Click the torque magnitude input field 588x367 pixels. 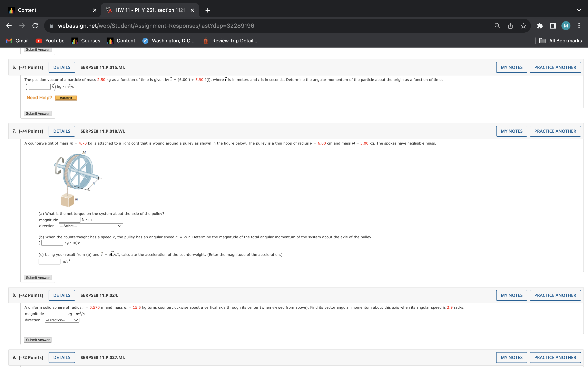pyautogui.click(x=69, y=220)
